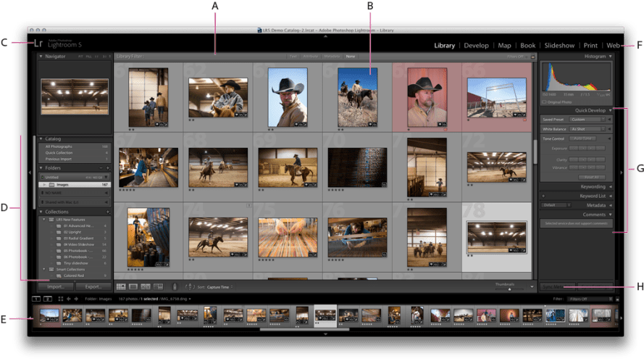
Task: Add a new folder with the plus icon
Action: click(108, 167)
